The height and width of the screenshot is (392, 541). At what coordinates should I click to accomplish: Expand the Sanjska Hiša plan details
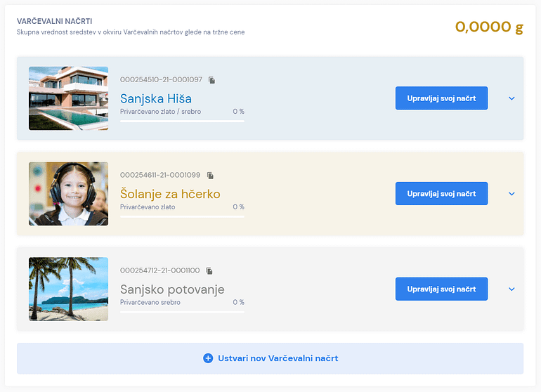point(511,98)
